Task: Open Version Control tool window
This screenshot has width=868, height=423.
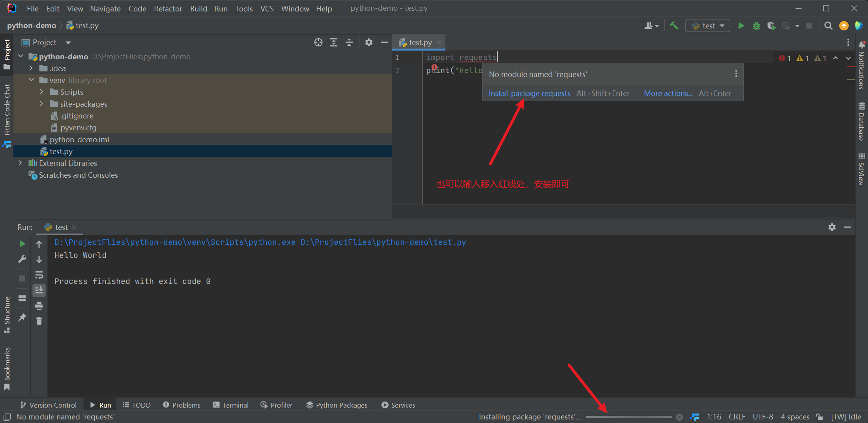Action: (49, 405)
